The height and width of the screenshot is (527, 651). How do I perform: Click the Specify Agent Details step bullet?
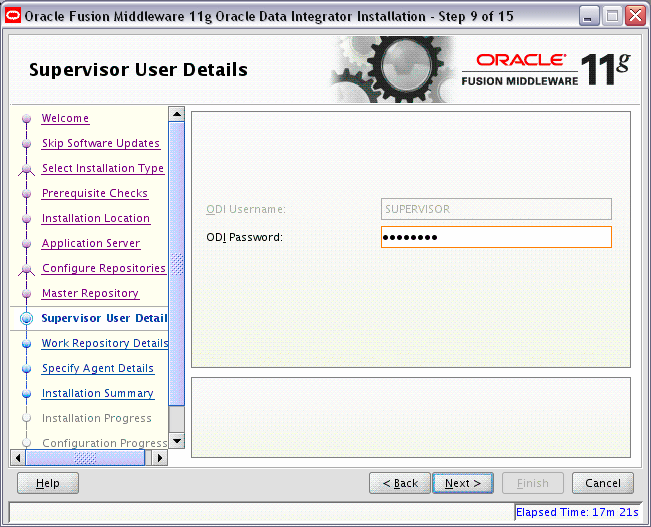click(27, 369)
